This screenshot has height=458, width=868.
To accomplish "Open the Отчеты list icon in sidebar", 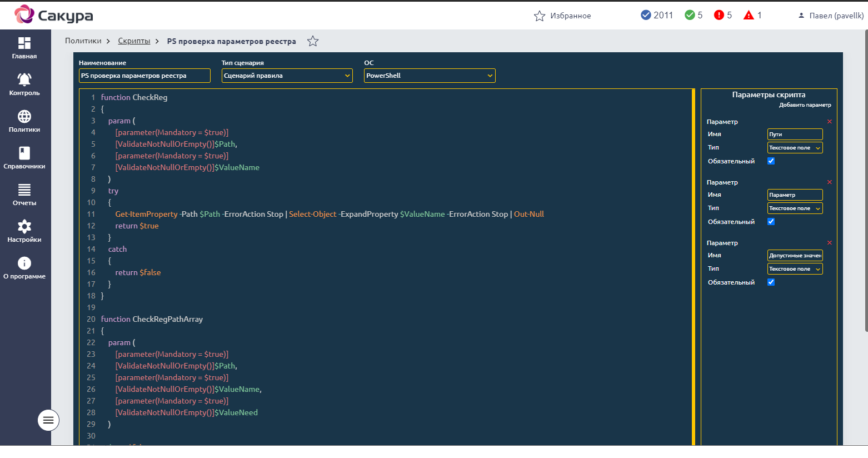I will coord(24,190).
